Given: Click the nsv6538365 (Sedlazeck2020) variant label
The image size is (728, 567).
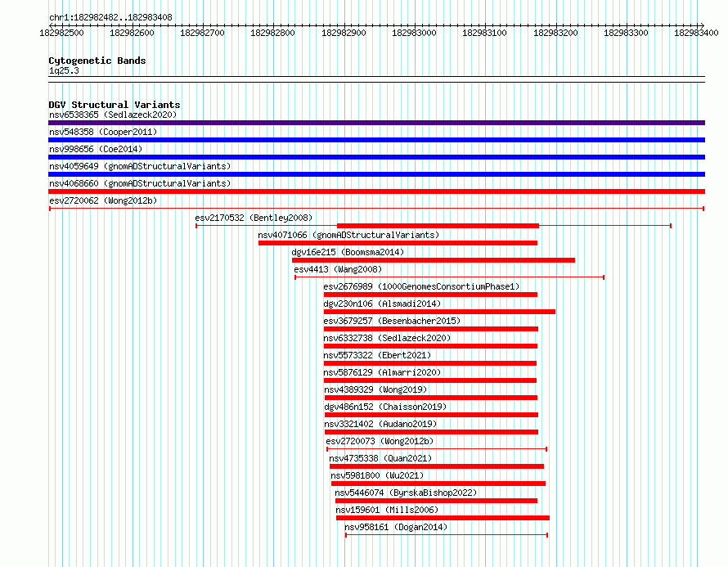Looking at the screenshot, I should [x=113, y=115].
